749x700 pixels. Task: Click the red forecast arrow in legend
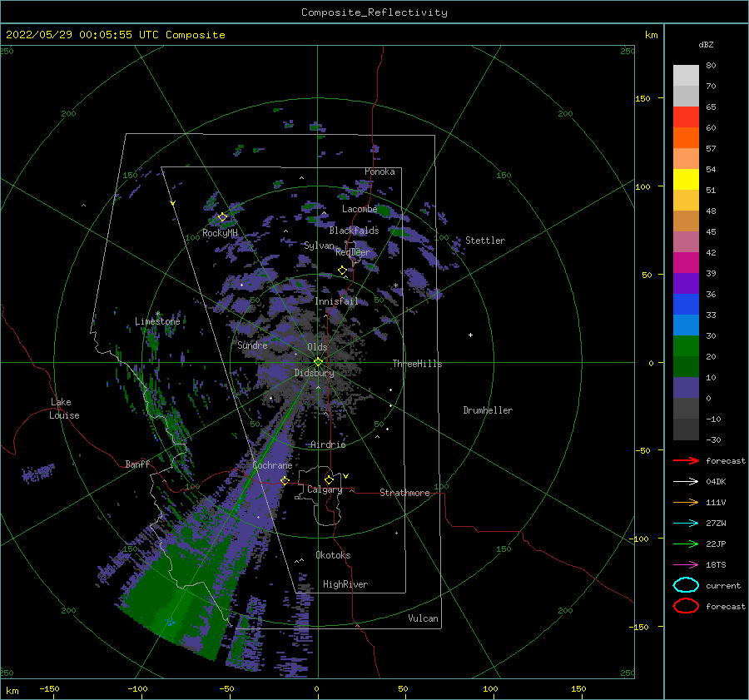[686, 460]
